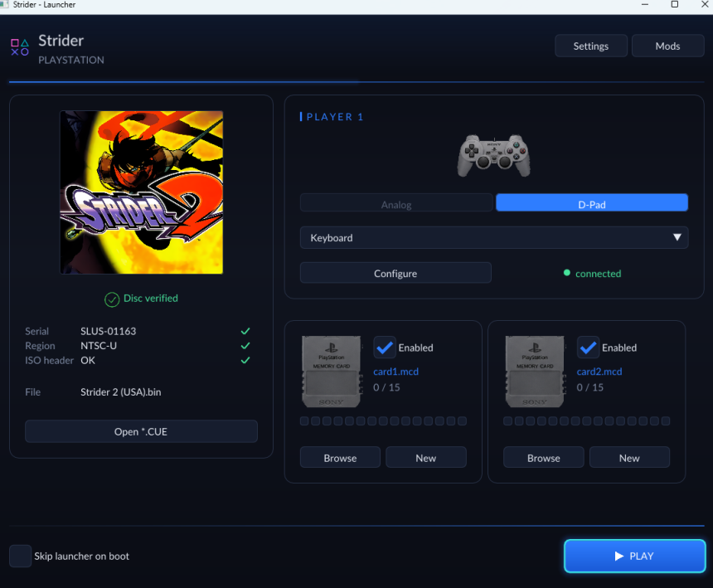Minimize the Strider Launcher window
Image resolution: width=713 pixels, height=588 pixels.
point(644,4)
